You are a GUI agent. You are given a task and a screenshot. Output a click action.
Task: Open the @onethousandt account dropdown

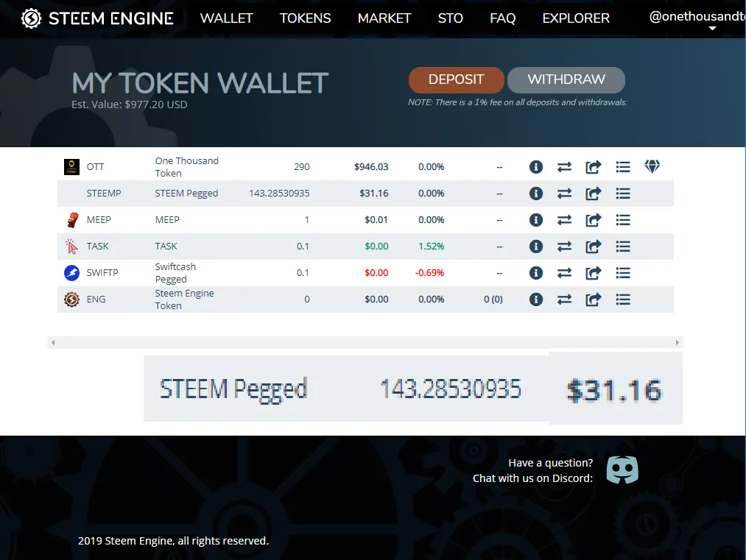click(x=697, y=20)
